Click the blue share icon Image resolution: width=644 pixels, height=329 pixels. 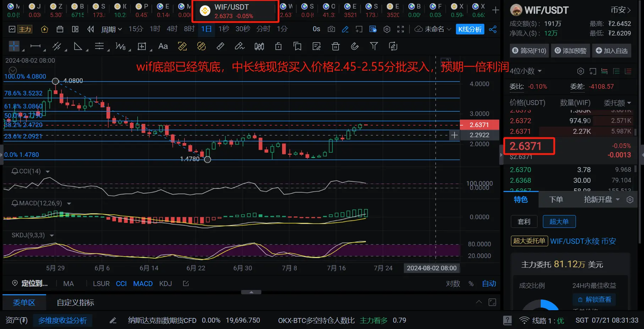[x=493, y=29]
